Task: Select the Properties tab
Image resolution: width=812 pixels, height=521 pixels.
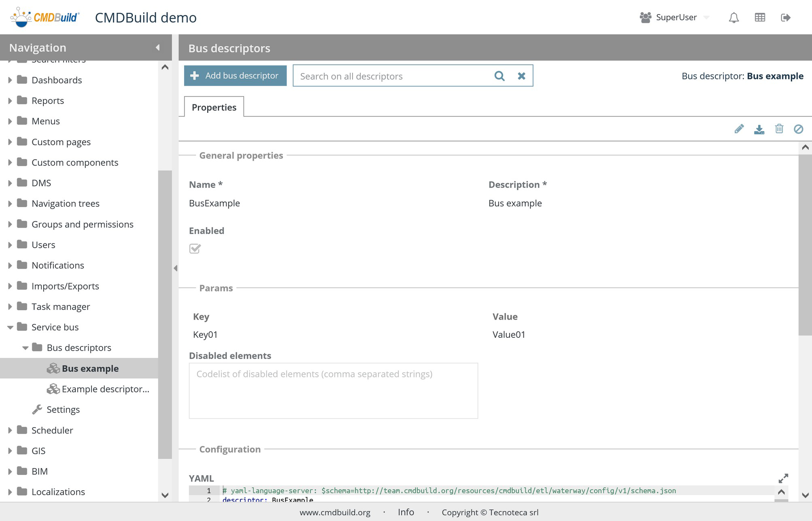Action: 214,107
